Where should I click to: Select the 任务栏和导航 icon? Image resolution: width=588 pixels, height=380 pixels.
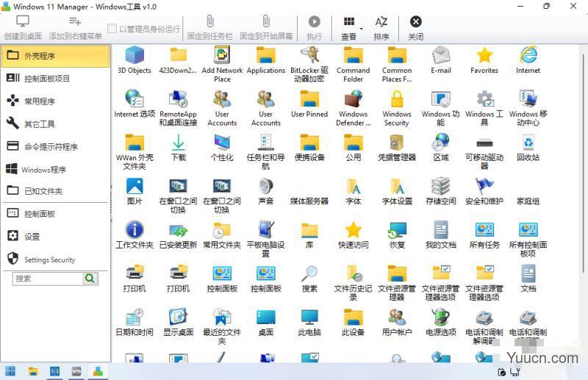pos(265,151)
